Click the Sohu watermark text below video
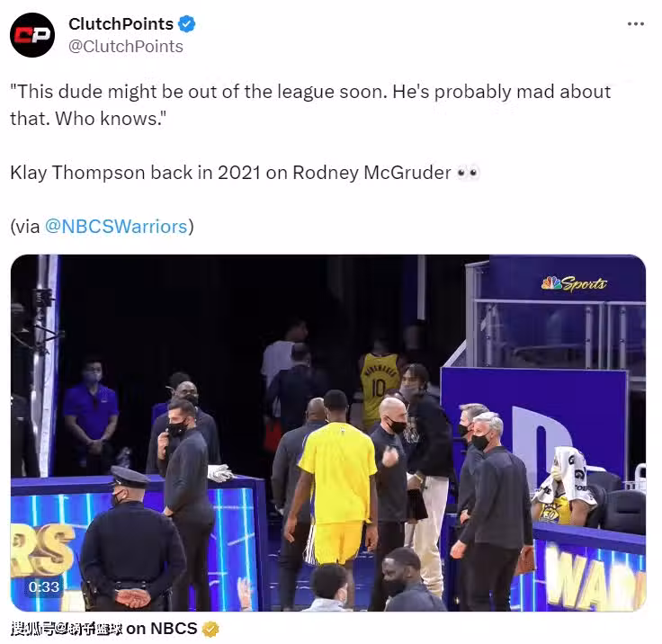Screen dimensions: 662x644 point(67,629)
